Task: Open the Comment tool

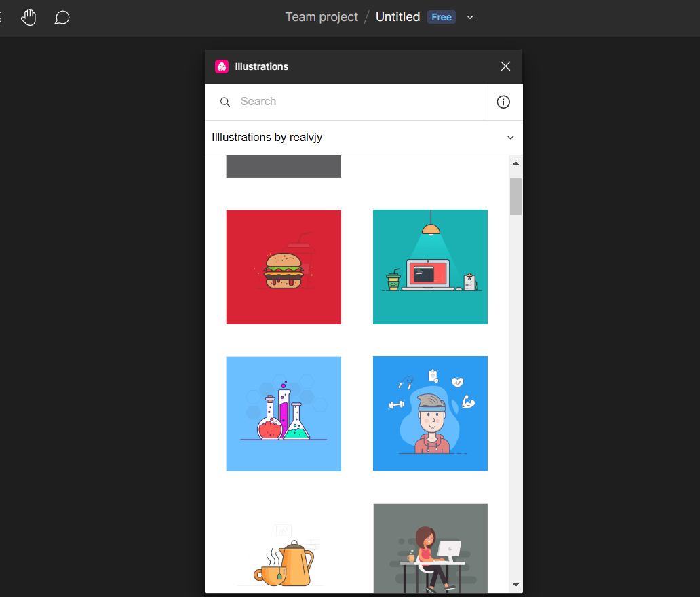Action: pos(62,18)
